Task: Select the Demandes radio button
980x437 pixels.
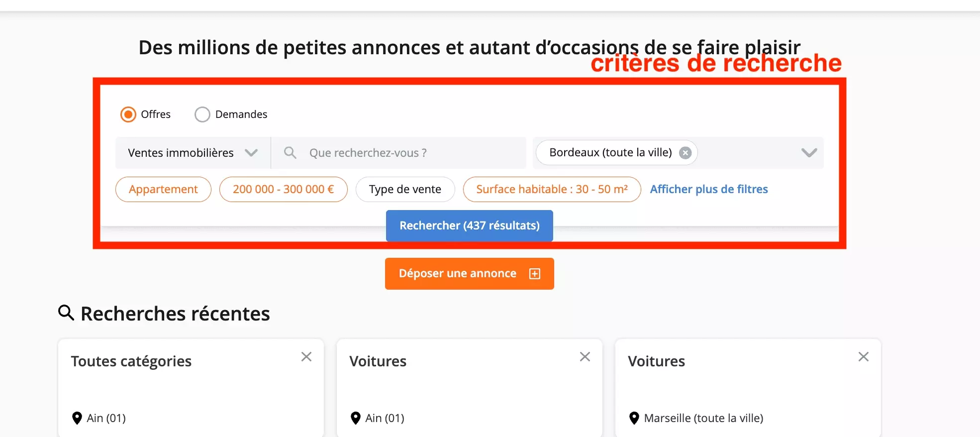Action: point(202,114)
